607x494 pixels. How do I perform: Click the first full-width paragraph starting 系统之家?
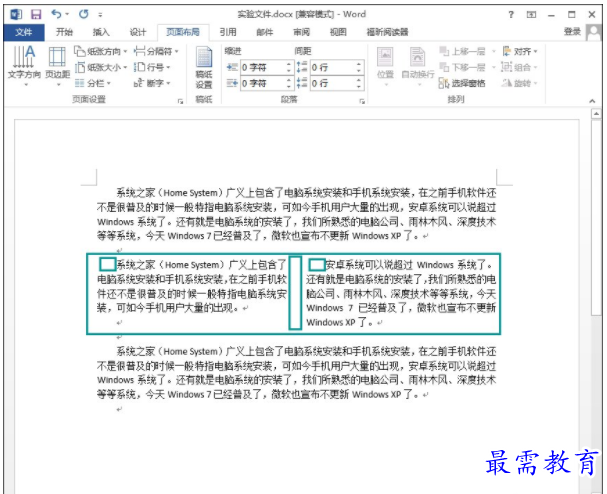tap(297, 214)
